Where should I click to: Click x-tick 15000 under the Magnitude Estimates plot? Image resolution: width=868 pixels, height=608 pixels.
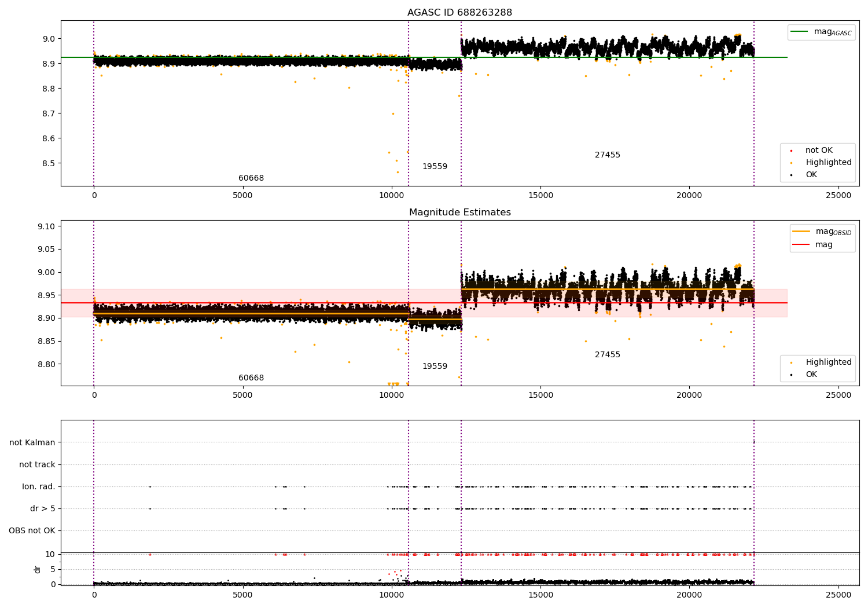[540, 395]
